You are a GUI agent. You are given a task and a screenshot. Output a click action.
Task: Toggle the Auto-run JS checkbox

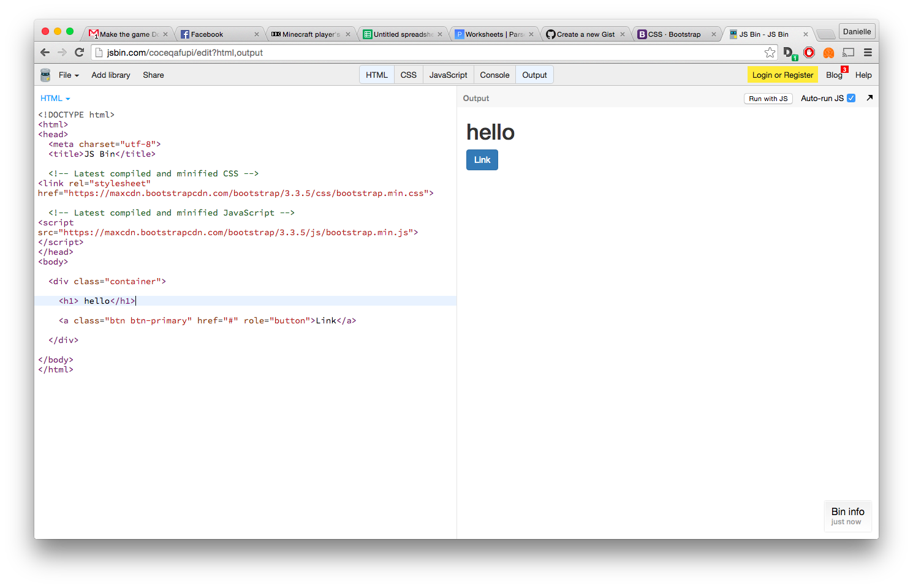pos(851,98)
